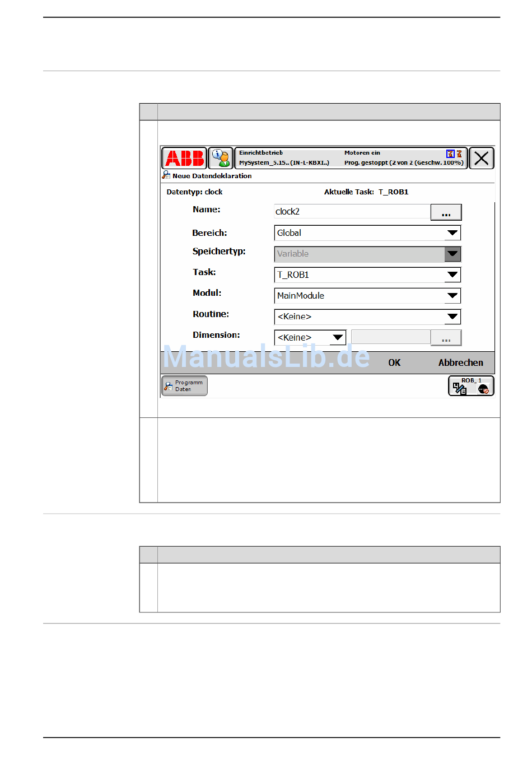The width and height of the screenshot is (532, 772).
Task: Open the Bereich dropdown showing Global
Action: point(367,233)
